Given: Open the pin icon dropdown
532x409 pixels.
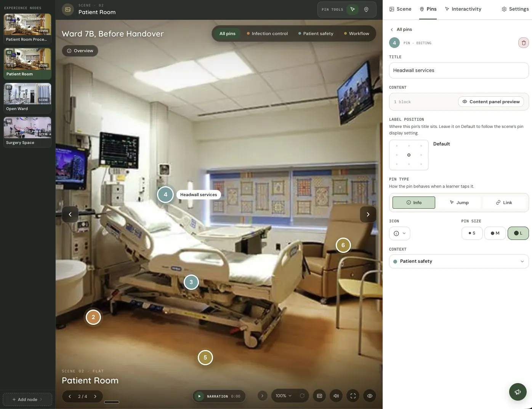Looking at the screenshot, I should click(x=399, y=233).
